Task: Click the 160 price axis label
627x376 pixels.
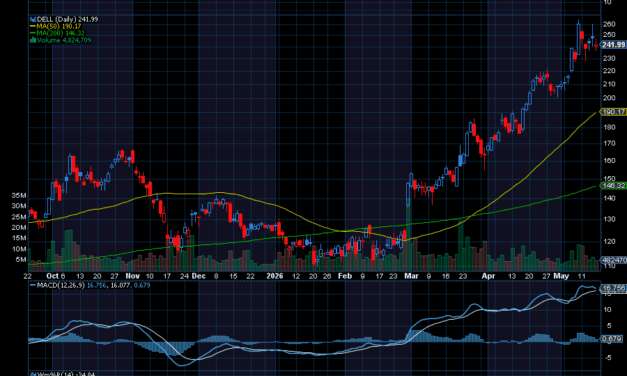Action: [609, 160]
